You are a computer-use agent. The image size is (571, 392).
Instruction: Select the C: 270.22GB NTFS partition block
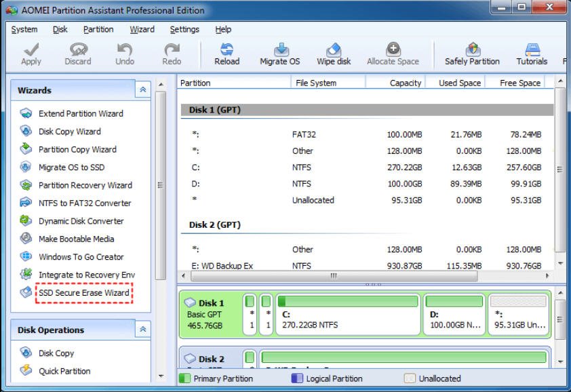tap(348, 315)
